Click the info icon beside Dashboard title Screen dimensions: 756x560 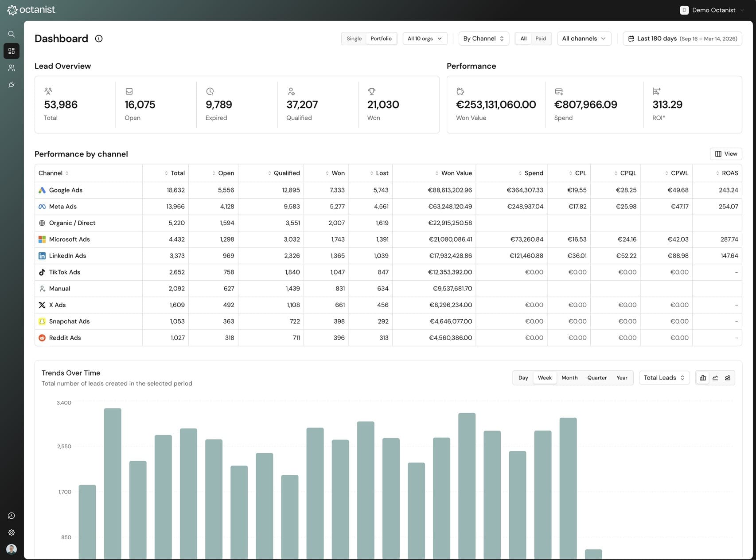99,39
